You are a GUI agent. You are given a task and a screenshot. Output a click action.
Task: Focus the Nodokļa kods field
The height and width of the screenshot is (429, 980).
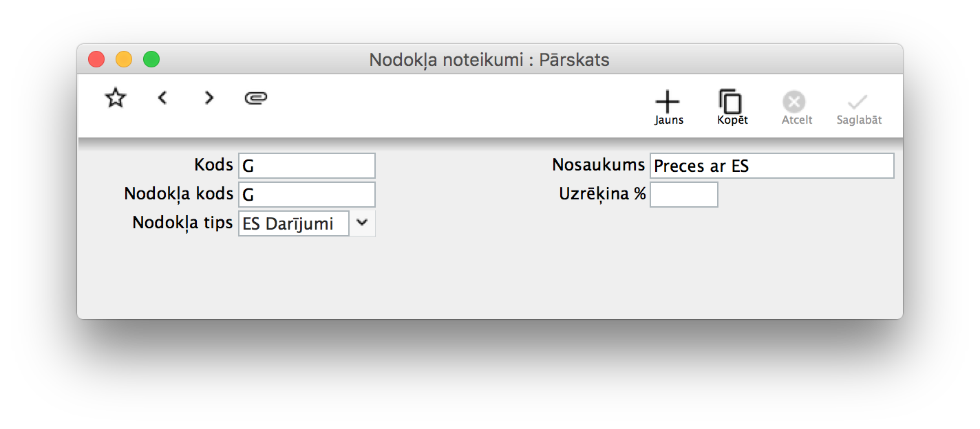[307, 195]
